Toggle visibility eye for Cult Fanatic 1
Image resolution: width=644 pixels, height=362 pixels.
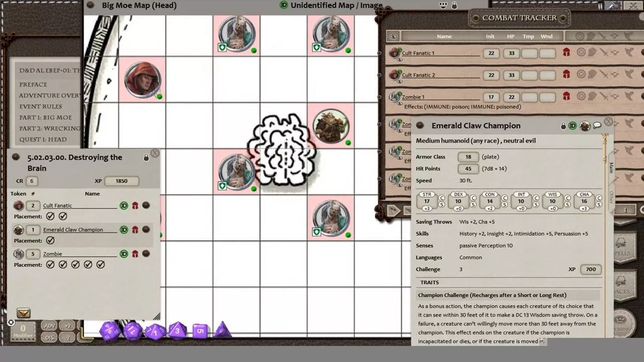[x=399, y=60]
